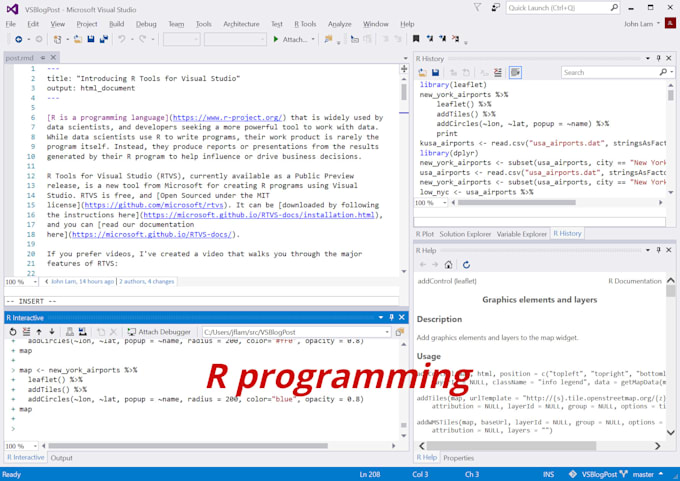Image resolution: width=680 pixels, height=481 pixels.
Task: Click the Clear Bookmarks icon
Action: (455, 39)
